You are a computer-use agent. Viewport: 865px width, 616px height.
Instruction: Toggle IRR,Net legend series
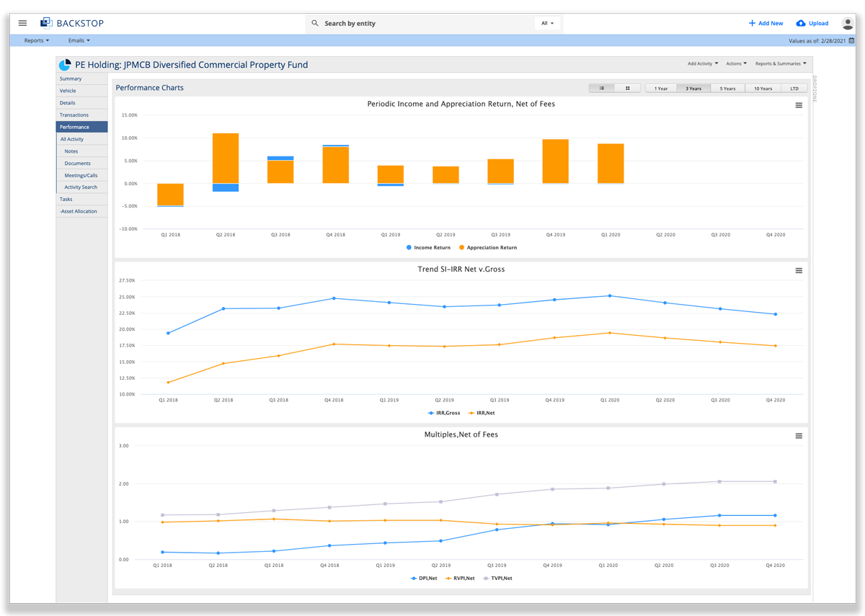[x=482, y=413]
